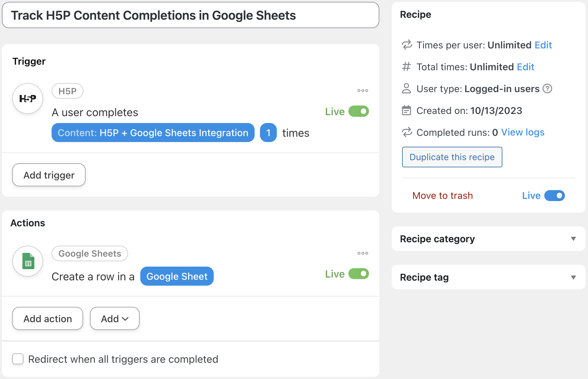Expand the Recipe category panel
The image size is (588, 379).
[573, 239]
